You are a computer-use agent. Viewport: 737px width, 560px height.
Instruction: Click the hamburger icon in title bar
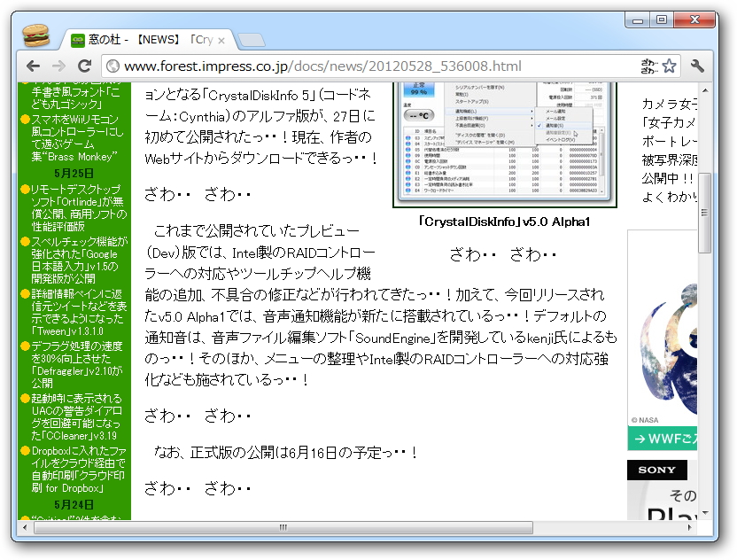pyautogui.click(x=36, y=35)
